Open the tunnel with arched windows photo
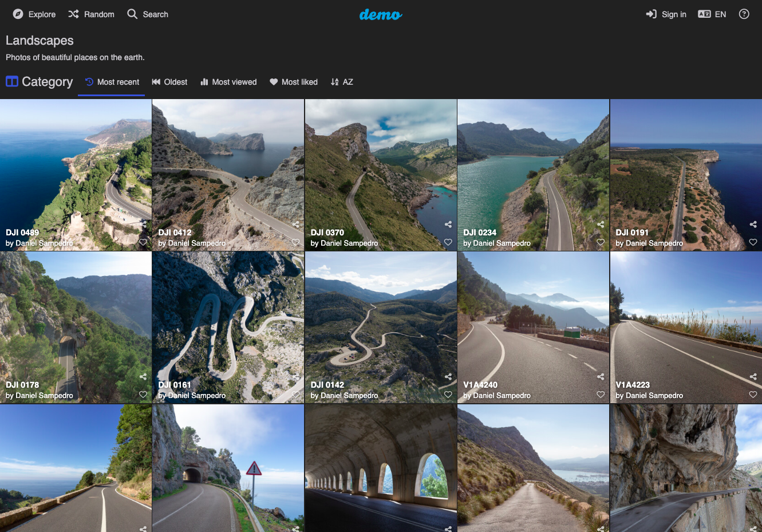Image resolution: width=762 pixels, height=532 pixels. 381,468
